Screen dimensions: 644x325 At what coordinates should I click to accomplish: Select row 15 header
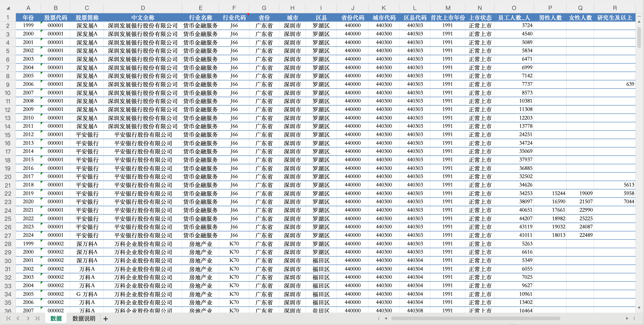[x=8, y=135]
